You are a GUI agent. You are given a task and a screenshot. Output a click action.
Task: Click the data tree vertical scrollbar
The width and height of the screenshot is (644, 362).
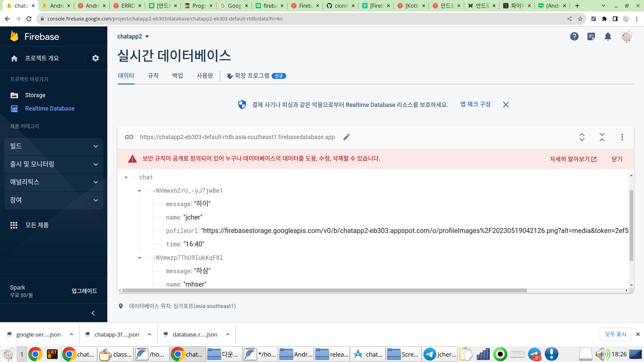(x=631, y=225)
